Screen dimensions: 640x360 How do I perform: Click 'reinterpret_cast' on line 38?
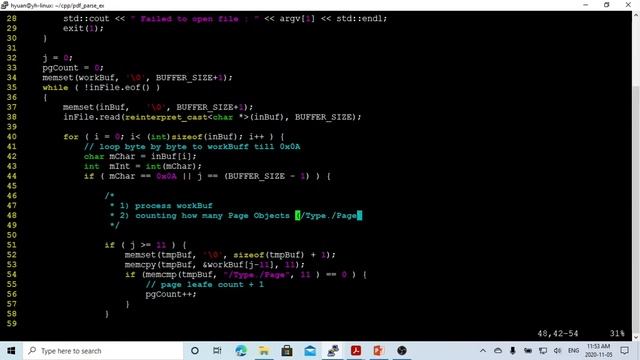click(x=166, y=117)
